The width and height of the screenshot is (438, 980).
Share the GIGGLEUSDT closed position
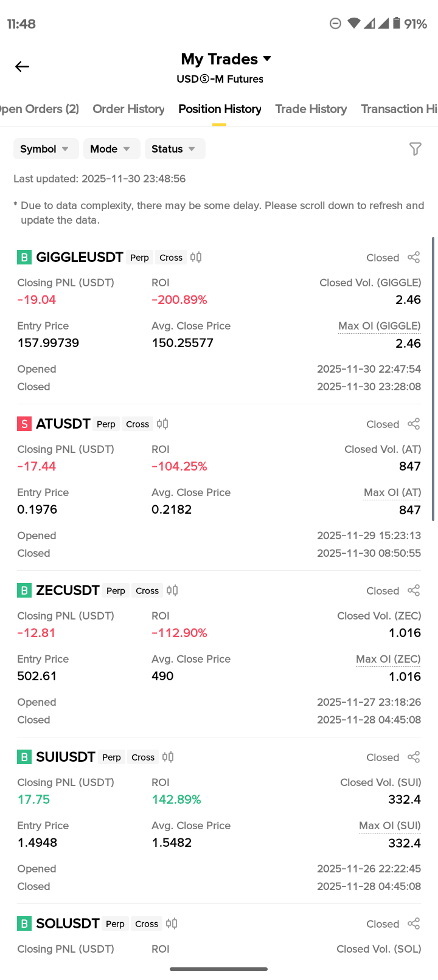(414, 257)
